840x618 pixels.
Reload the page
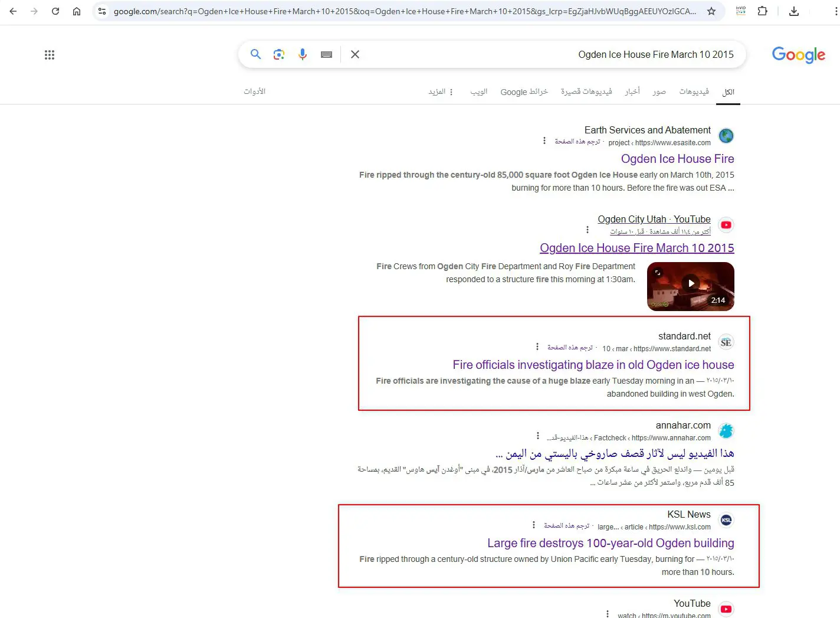[x=55, y=11]
